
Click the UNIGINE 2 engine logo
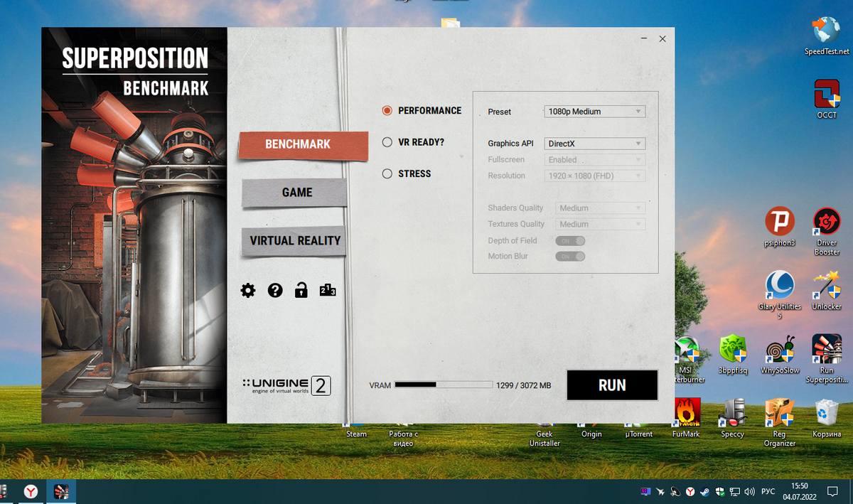(x=286, y=386)
